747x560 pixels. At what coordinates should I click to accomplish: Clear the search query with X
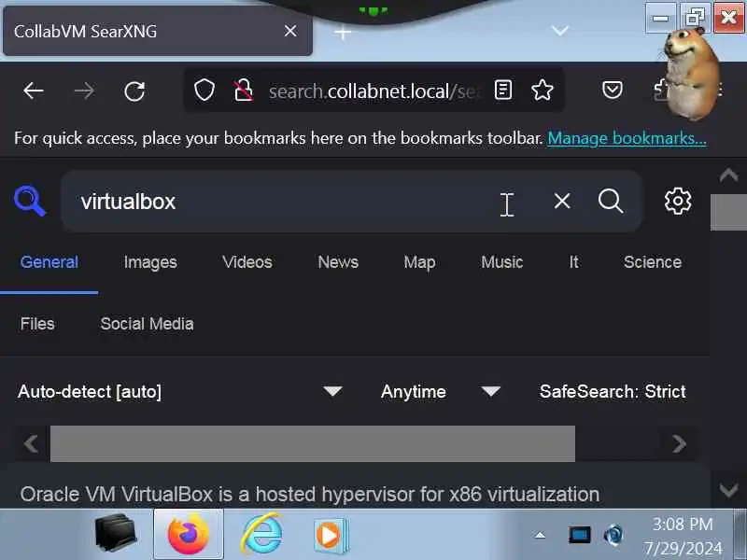point(562,201)
